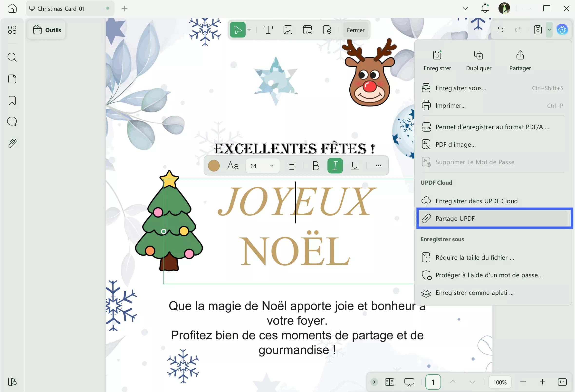The height and width of the screenshot is (392, 575).
Task: Toggle underline text formatting
Action: pos(355,166)
